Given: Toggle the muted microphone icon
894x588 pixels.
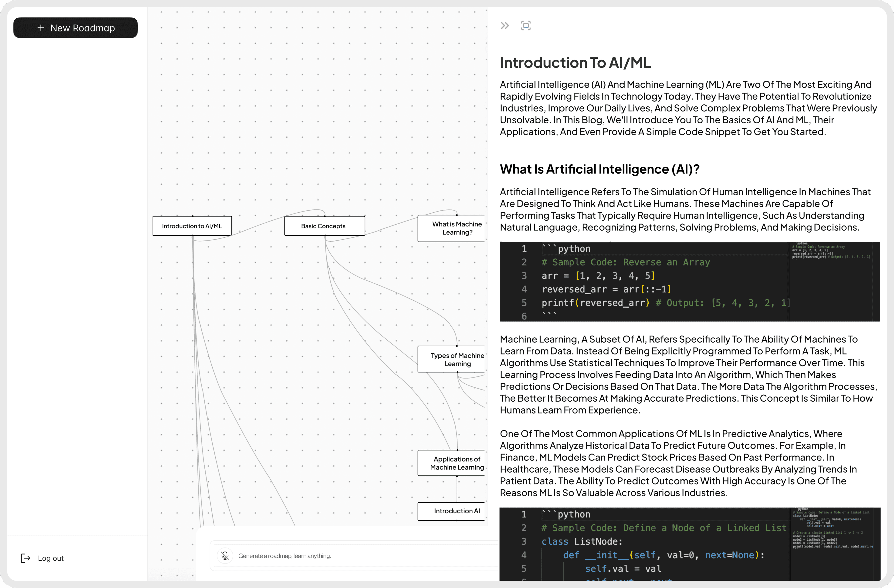Looking at the screenshot, I should point(225,555).
